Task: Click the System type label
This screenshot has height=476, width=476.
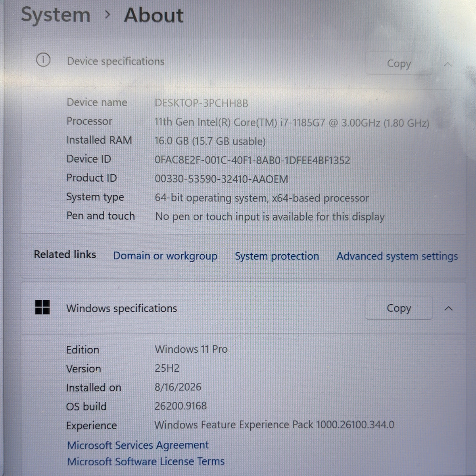Action: tap(95, 198)
